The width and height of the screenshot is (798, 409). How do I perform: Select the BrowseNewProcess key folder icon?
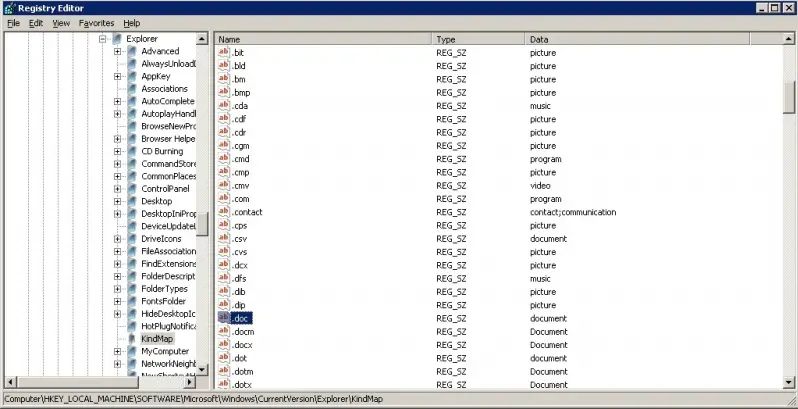point(132,126)
